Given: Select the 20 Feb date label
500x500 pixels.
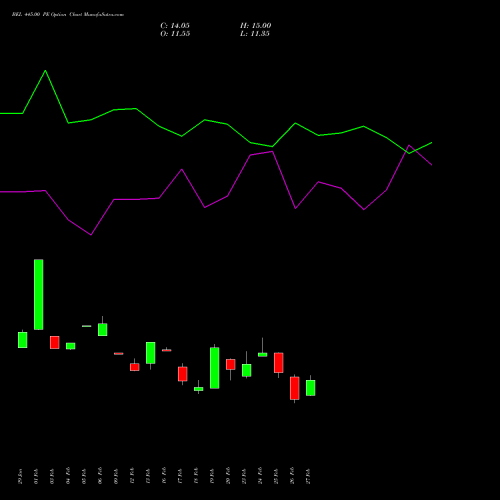Looking at the screenshot, I should click(x=228, y=476).
